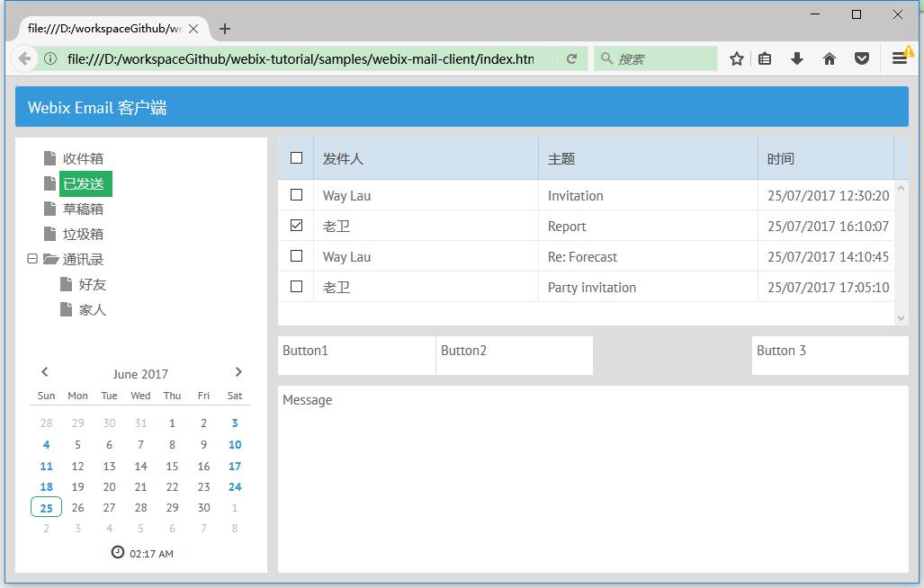Select the 好友 contact group
The width and height of the screenshot is (924, 588).
tap(93, 285)
